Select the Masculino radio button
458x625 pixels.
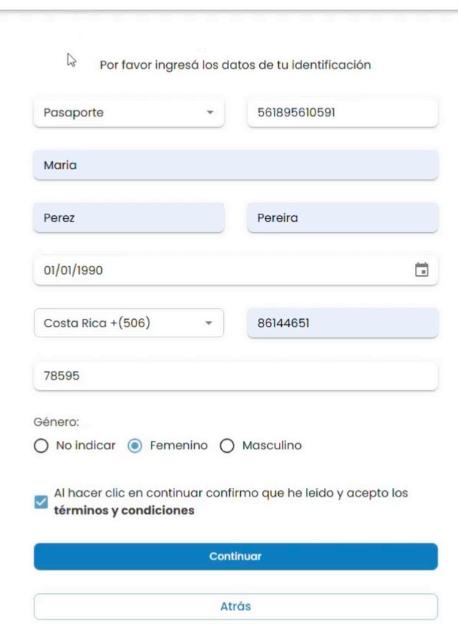[x=227, y=446]
